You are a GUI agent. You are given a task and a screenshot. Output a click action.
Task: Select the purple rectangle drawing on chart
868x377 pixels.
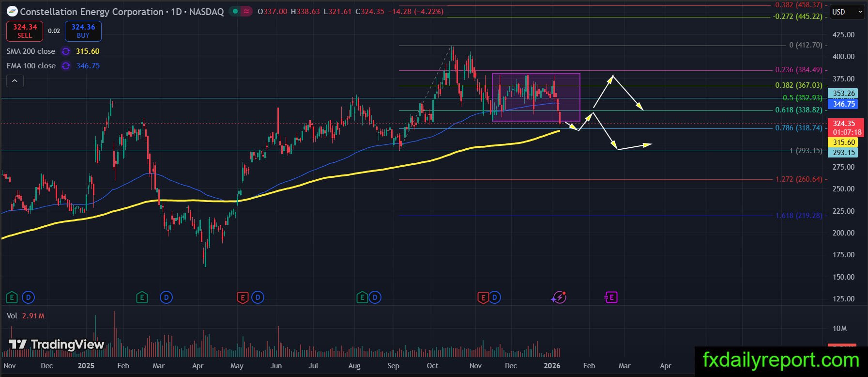tap(536, 97)
